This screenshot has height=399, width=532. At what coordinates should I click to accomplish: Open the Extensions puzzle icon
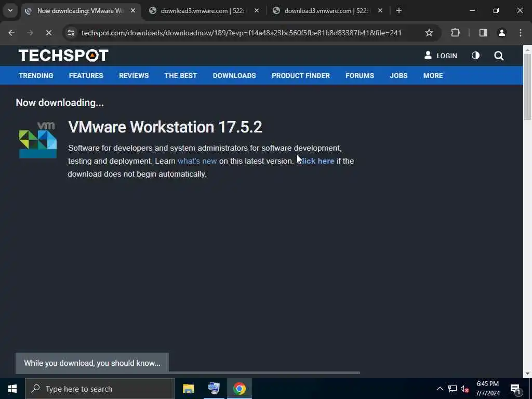tap(455, 33)
